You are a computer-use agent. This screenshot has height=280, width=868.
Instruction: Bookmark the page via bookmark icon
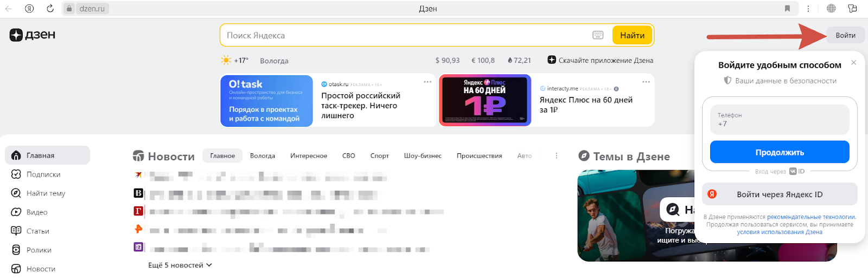click(x=787, y=9)
